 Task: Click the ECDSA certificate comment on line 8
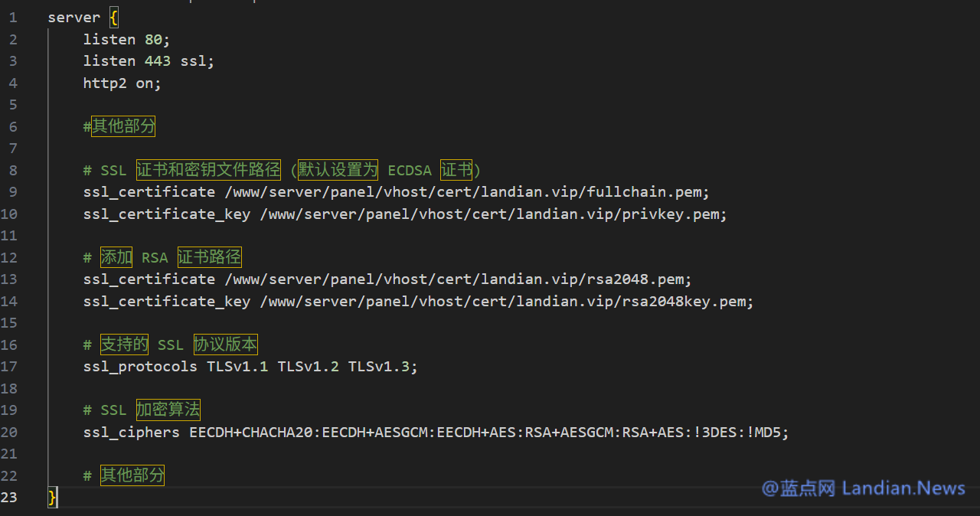(282, 170)
